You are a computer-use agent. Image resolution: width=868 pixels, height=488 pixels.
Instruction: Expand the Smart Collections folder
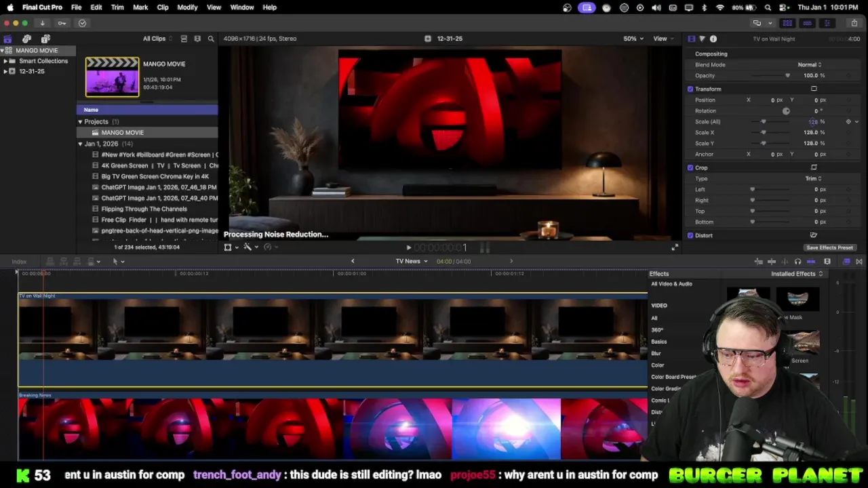(x=5, y=61)
